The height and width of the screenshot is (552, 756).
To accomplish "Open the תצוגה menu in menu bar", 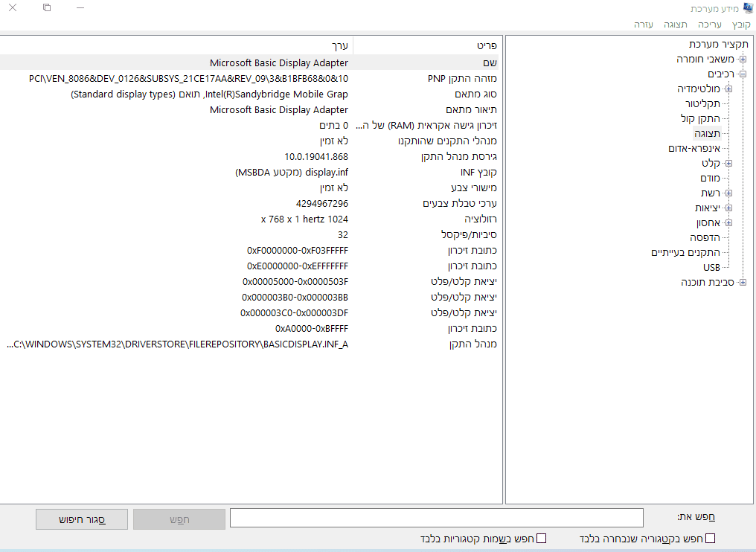I will click(676, 25).
